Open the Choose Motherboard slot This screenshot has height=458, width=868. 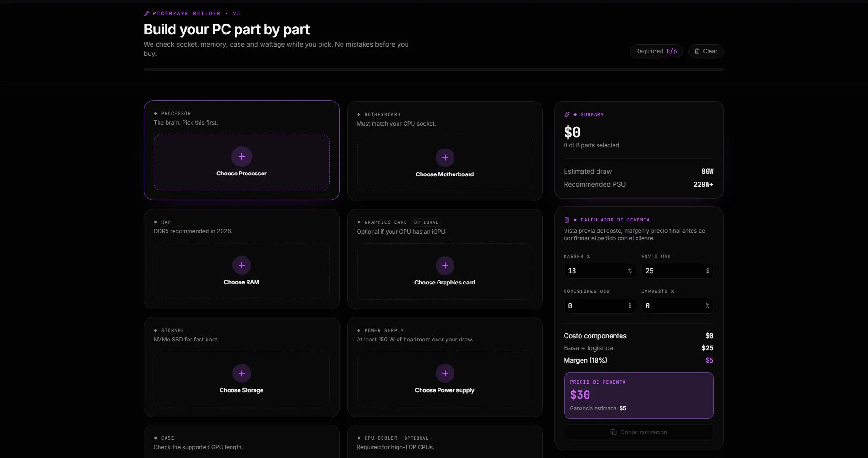[445, 163]
